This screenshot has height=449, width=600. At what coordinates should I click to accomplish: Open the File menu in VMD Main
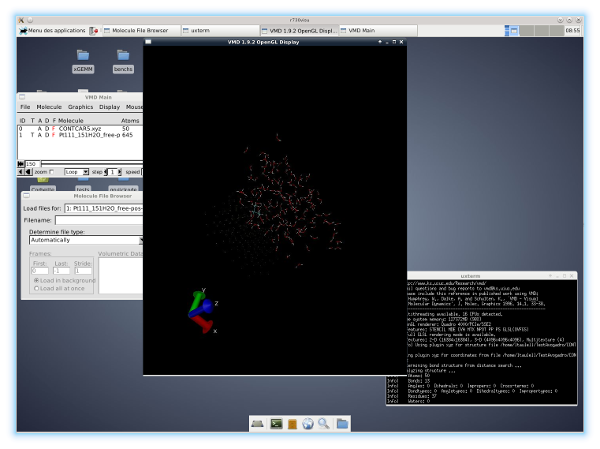point(25,107)
